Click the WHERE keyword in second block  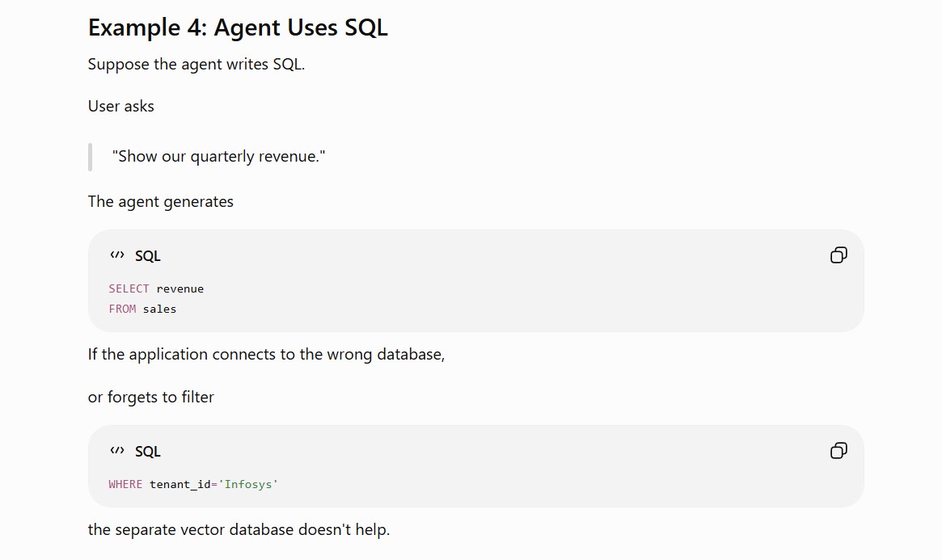coord(125,484)
